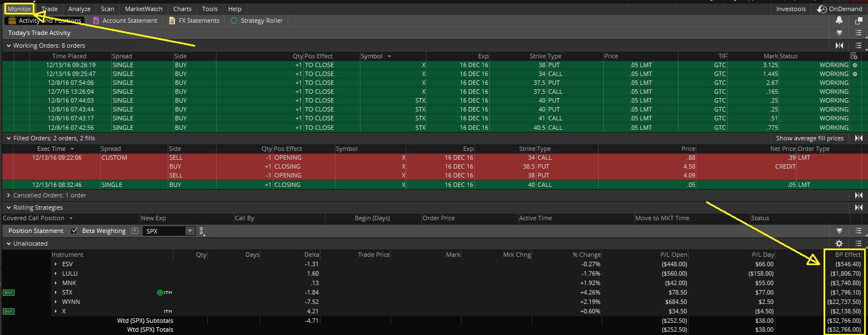Sort positions by BP Effect header
The height and width of the screenshot is (335, 868).
point(848,255)
